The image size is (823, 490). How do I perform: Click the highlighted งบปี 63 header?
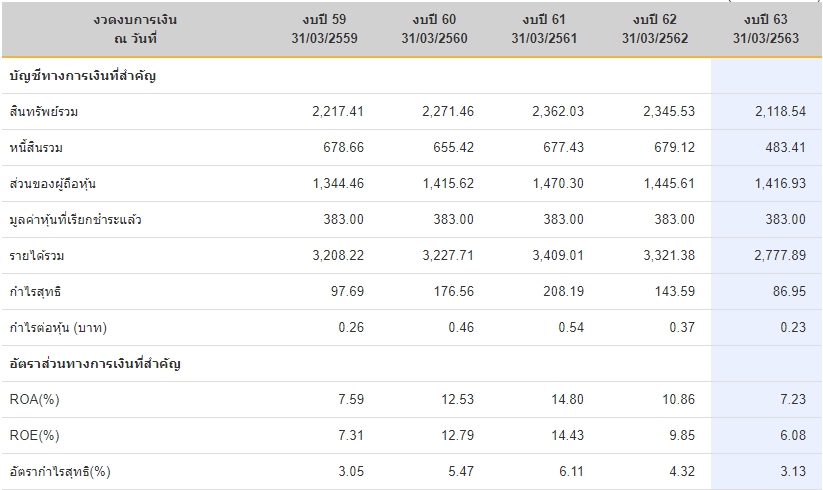pos(766,29)
